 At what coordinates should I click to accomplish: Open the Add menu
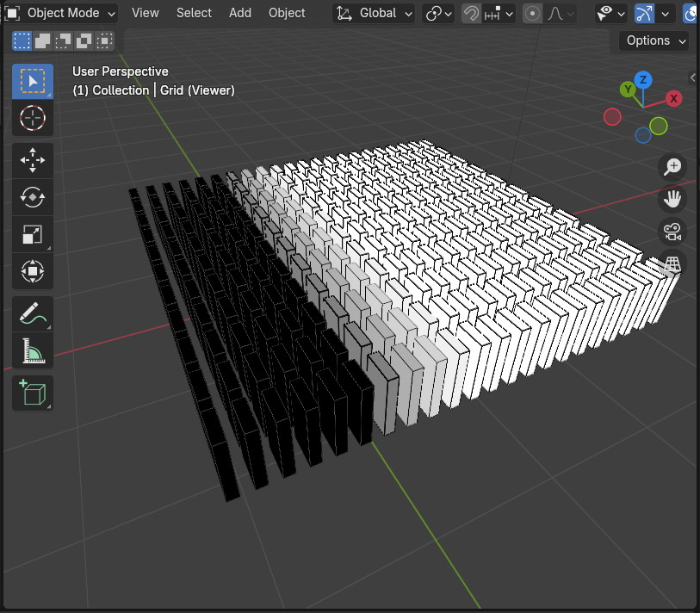pos(239,13)
